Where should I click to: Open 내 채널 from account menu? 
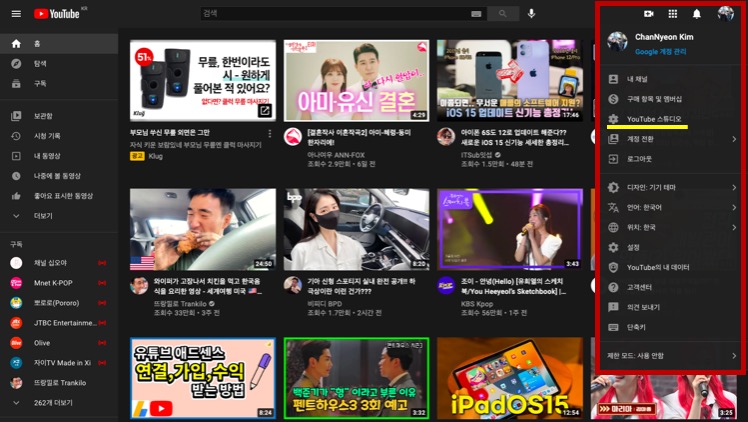[x=671, y=79]
